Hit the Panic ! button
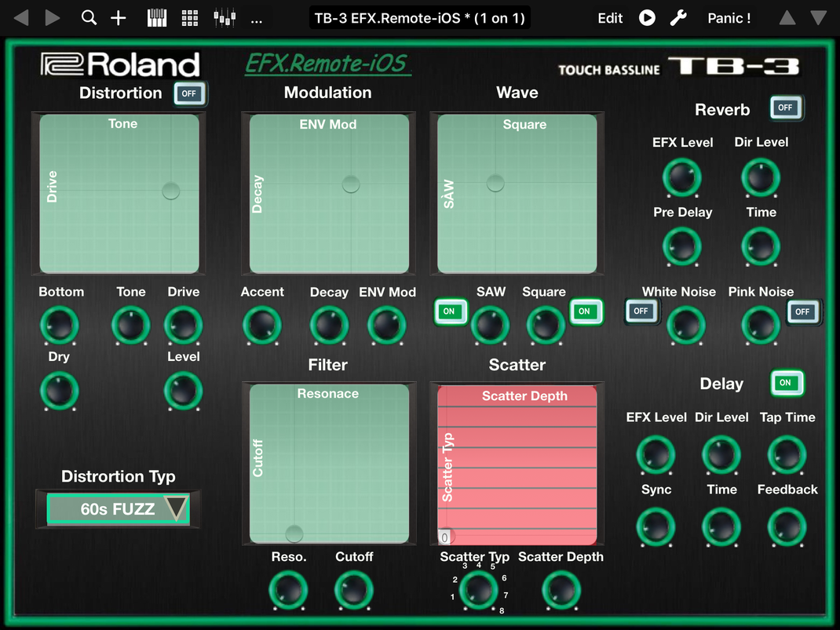This screenshot has width=840, height=630. pos(729,18)
